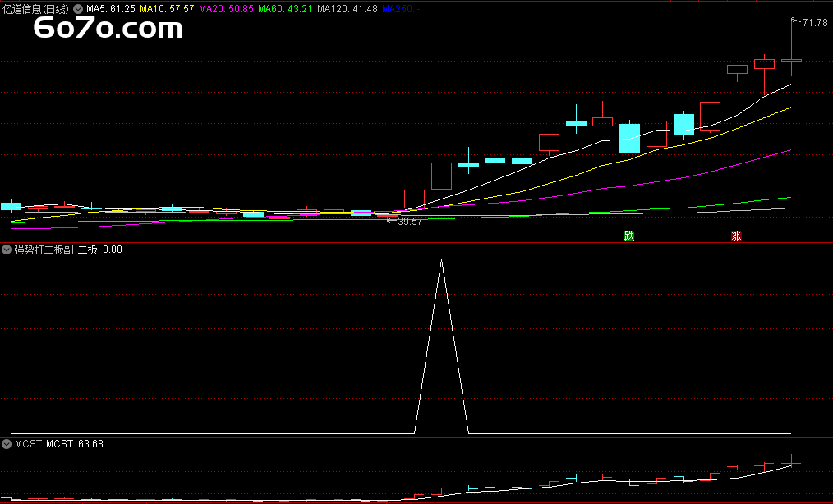Click the peak of the 二板 signal spike
Viewport: 833px width, 504px height.
(441, 259)
